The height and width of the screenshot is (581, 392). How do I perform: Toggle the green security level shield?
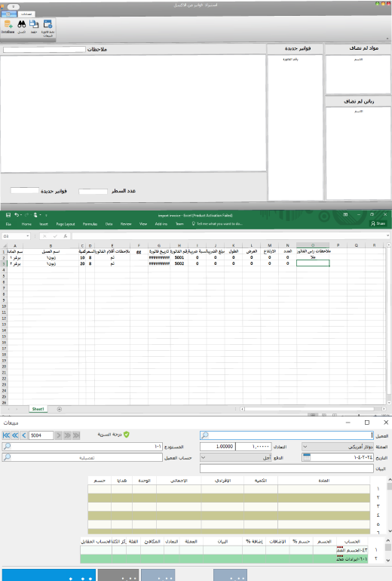[127, 435]
